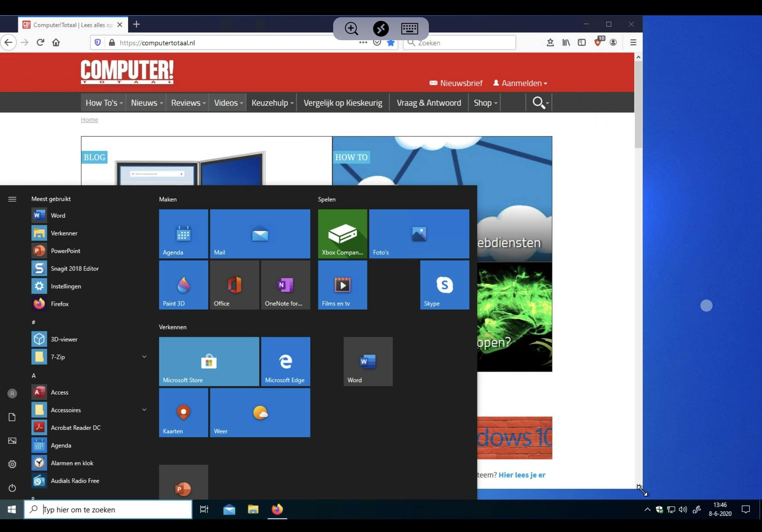The height and width of the screenshot is (532, 762).
Task: Toggle the Firefox sidebar panel
Action: tap(582, 42)
